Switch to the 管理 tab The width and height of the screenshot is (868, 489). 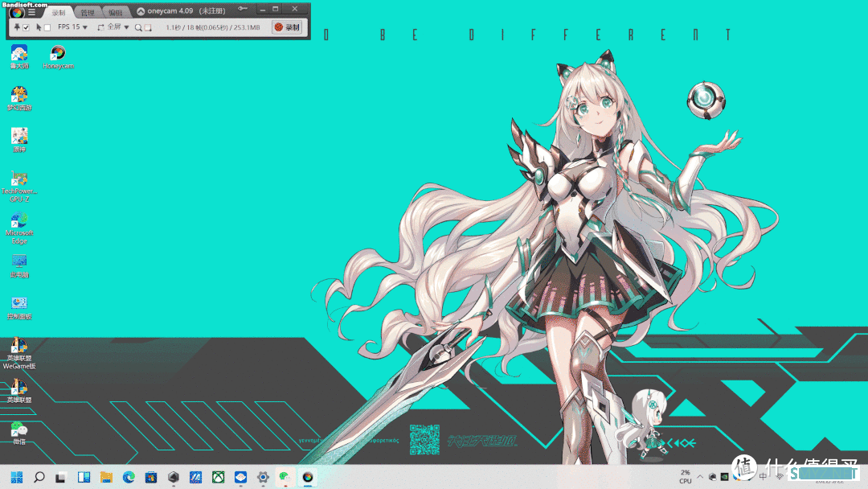point(88,12)
